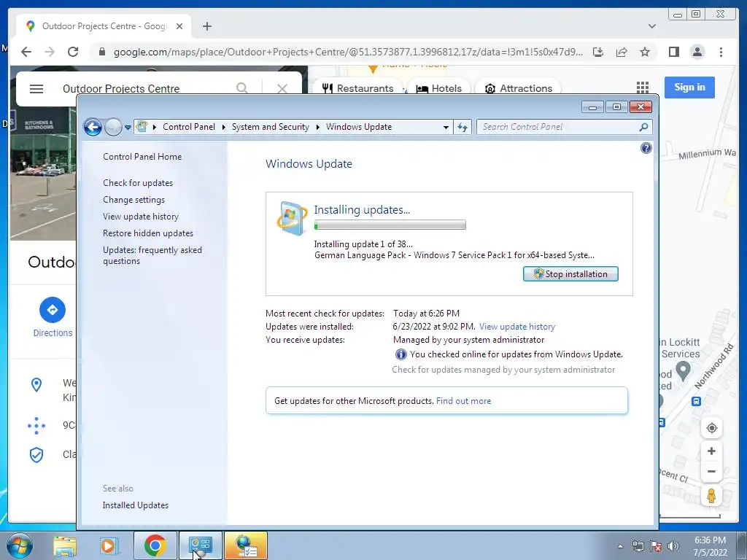Zoom out the map with minus button
The image size is (747, 560).
[x=711, y=472]
